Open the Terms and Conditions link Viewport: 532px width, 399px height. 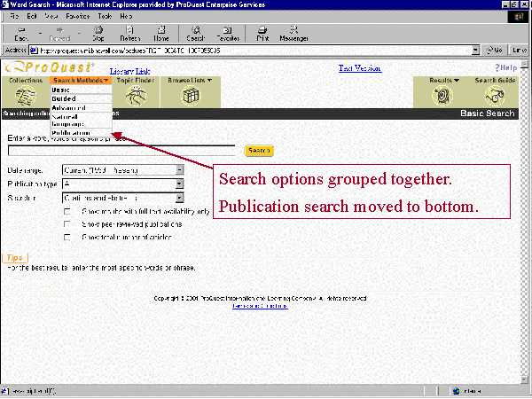[x=260, y=306]
